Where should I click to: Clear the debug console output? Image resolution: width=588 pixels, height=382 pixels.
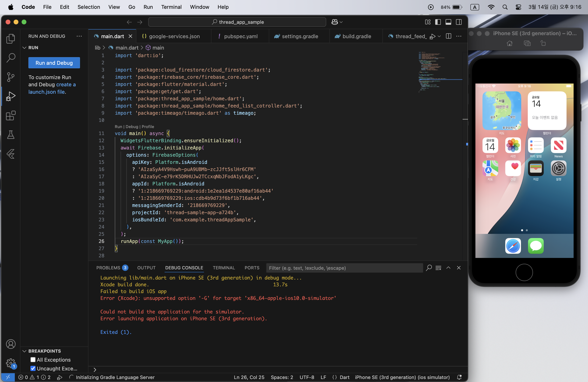439,268
